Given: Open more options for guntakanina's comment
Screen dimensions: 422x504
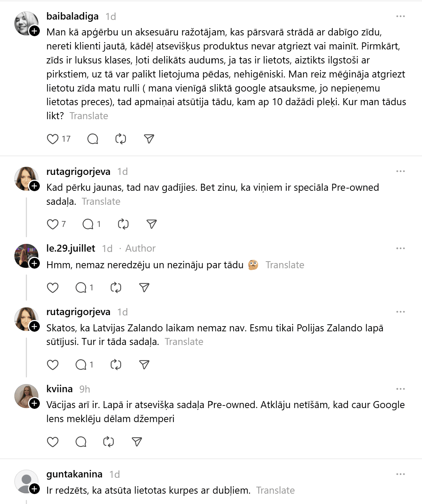Looking at the screenshot, I should tap(400, 474).
